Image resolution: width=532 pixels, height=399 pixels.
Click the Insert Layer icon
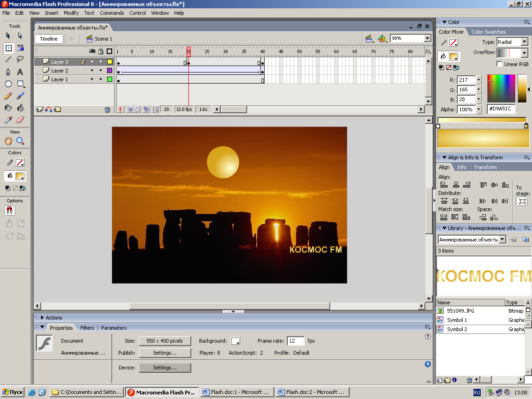click(x=39, y=109)
